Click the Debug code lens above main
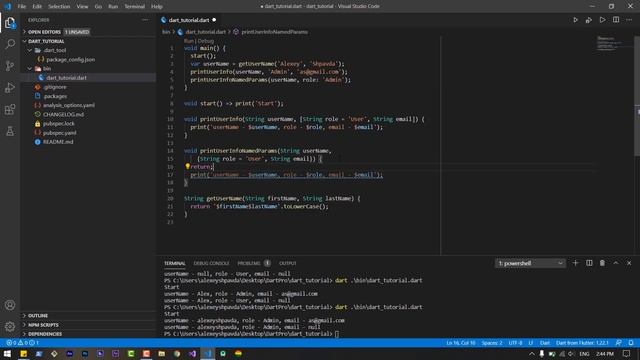 [206, 41]
